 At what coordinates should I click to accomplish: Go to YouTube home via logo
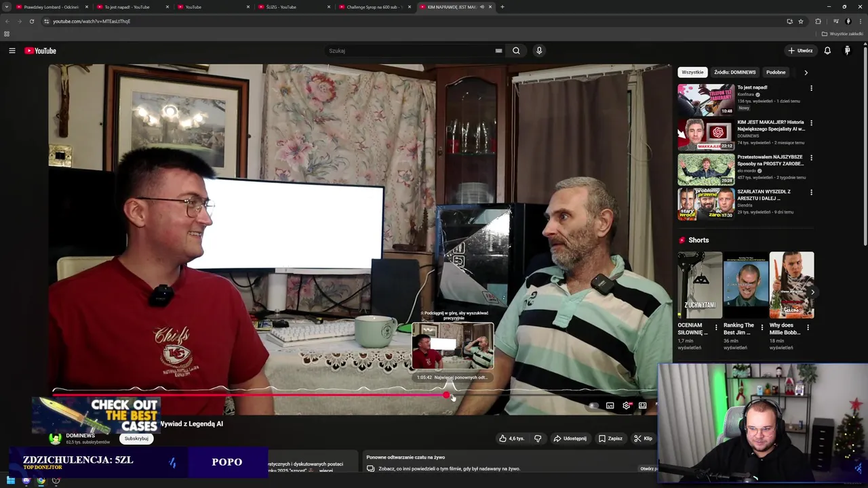(41, 51)
